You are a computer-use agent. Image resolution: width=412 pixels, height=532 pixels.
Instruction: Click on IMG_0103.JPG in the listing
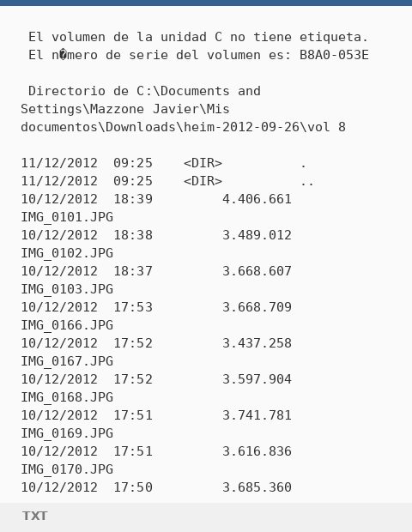[67, 289]
